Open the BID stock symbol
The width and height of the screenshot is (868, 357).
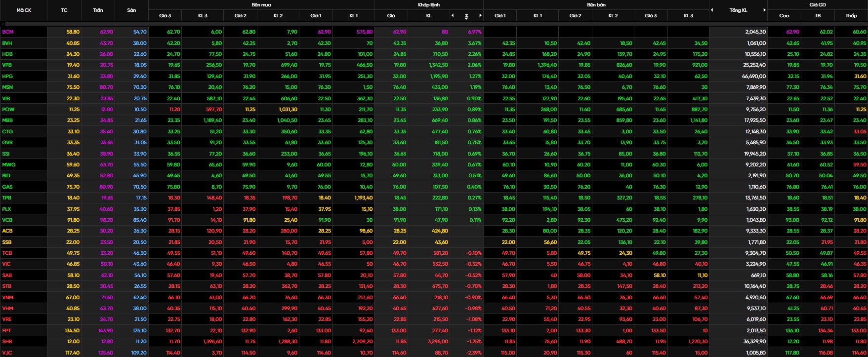(x=6, y=175)
